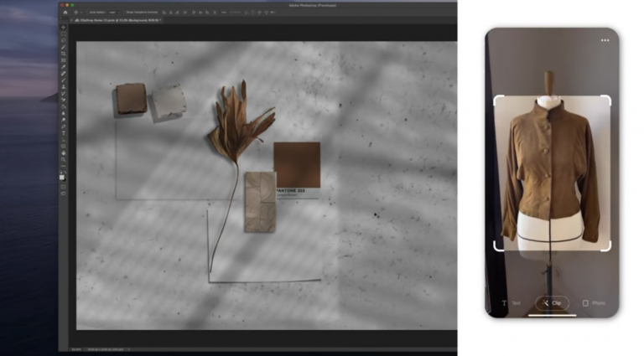
Task: Select the Frame tool
Action: pos(63,60)
